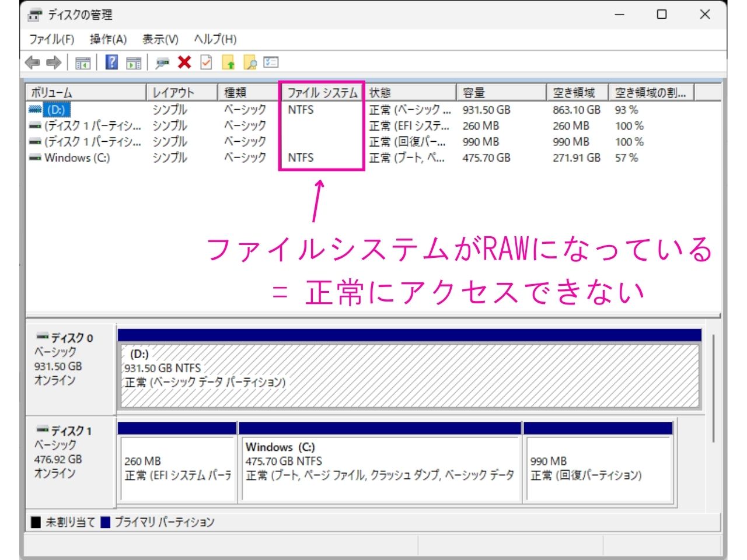747x560 pixels.
Task: Click the 57 % free percentage cell
Action: (x=626, y=157)
